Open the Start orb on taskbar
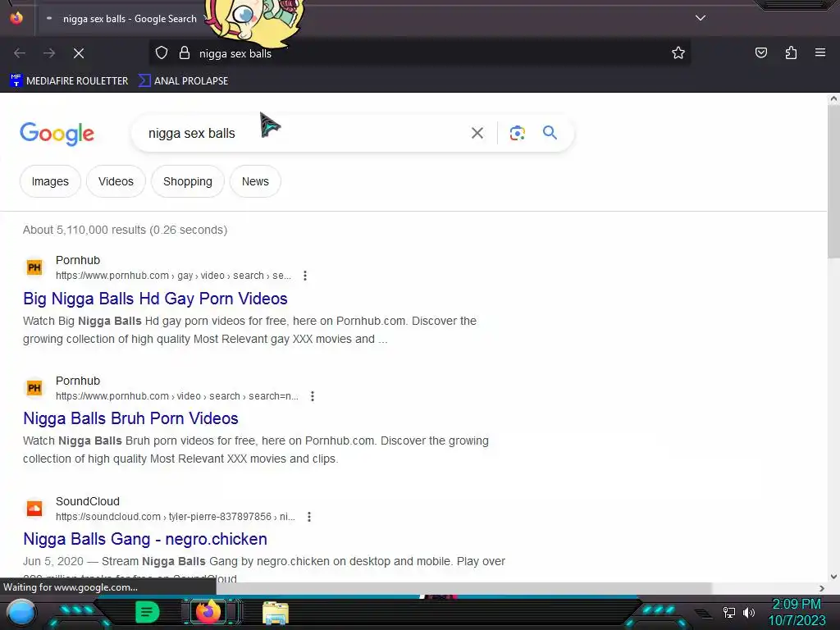Image resolution: width=840 pixels, height=630 pixels. [x=21, y=613]
